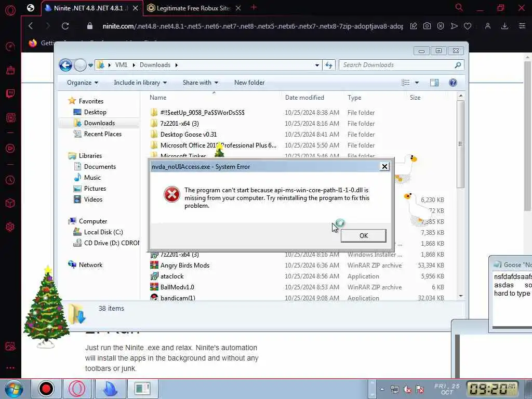The height and width of the screenshot is (399, 532).
Task: Open the downloads icon in Opera toolbar
Action: (504, 26)
